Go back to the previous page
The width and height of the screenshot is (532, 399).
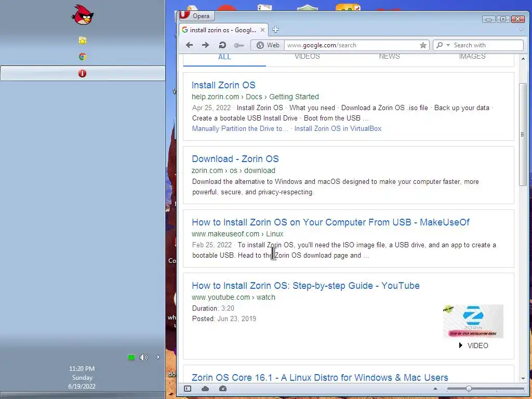(189, 45)
